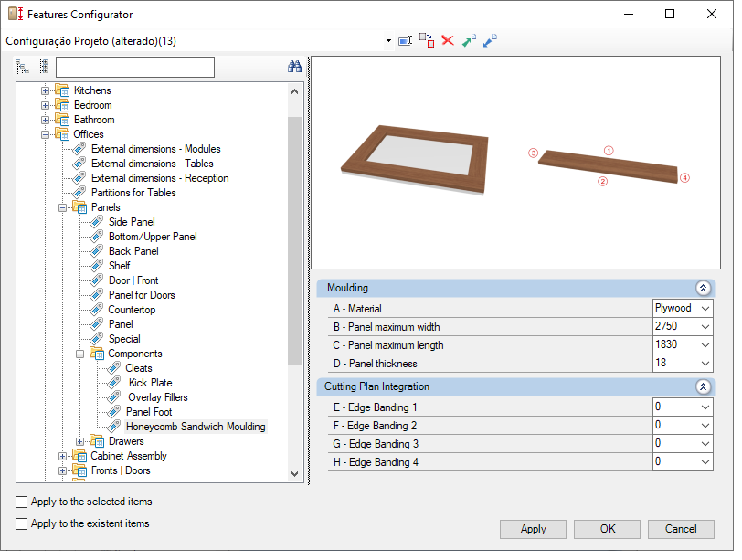Click tag icon beside Shelf
The width and height of the screenshot is (742, 560).
(97, 266)
